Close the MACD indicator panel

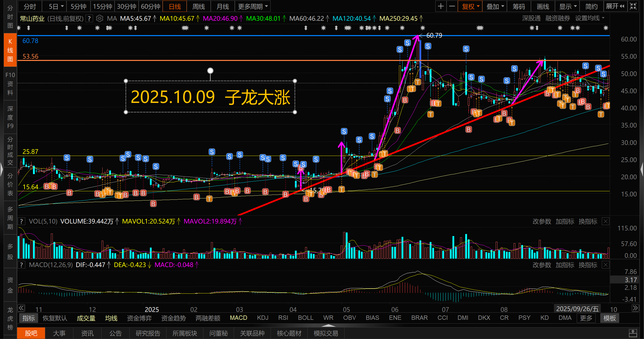(606, 265)
